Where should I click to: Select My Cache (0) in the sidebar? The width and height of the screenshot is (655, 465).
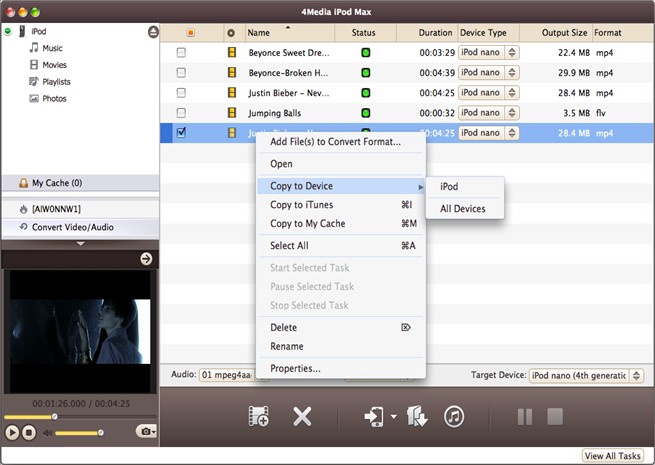80,183
